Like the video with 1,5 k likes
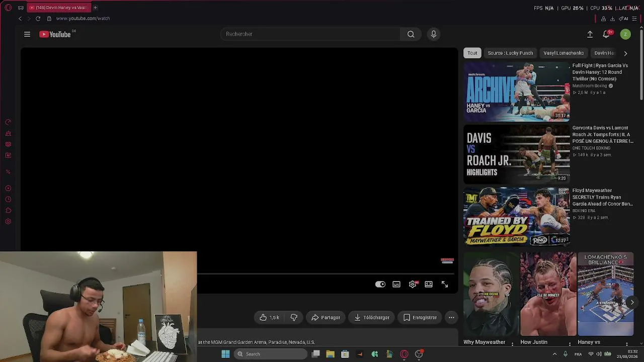The image size is (644, 362). (269, 318)
